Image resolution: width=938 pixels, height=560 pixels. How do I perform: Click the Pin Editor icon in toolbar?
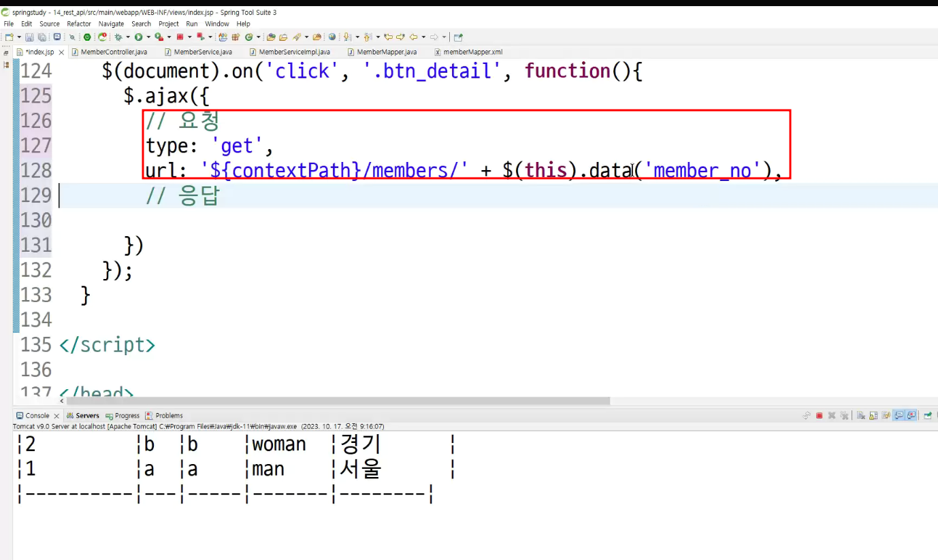[458, 37]
